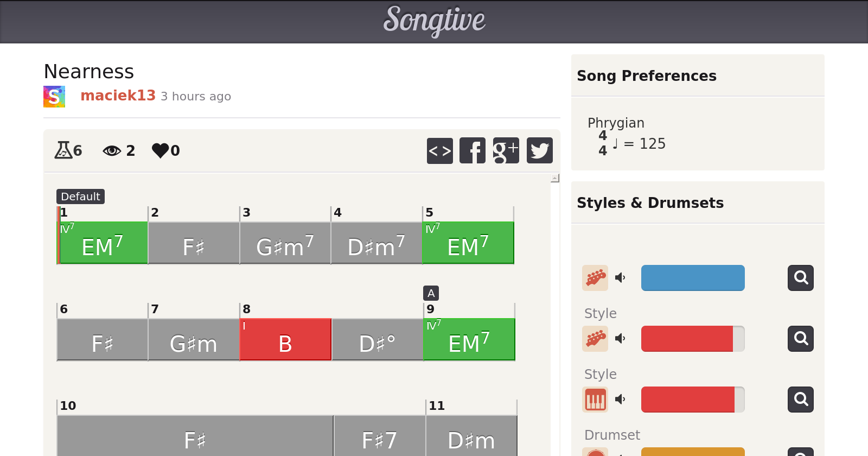The image size is (868, 456).
Task: Mute the blue guitar track
Action: pos(620,278)
